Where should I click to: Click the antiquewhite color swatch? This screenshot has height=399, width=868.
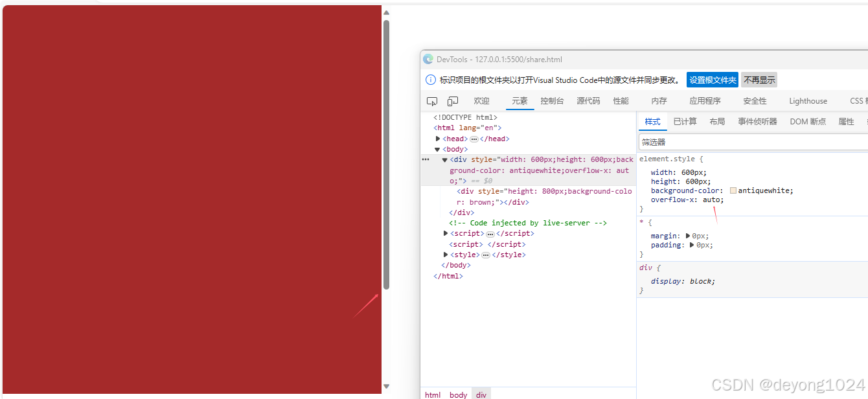[x=733, y=190]
